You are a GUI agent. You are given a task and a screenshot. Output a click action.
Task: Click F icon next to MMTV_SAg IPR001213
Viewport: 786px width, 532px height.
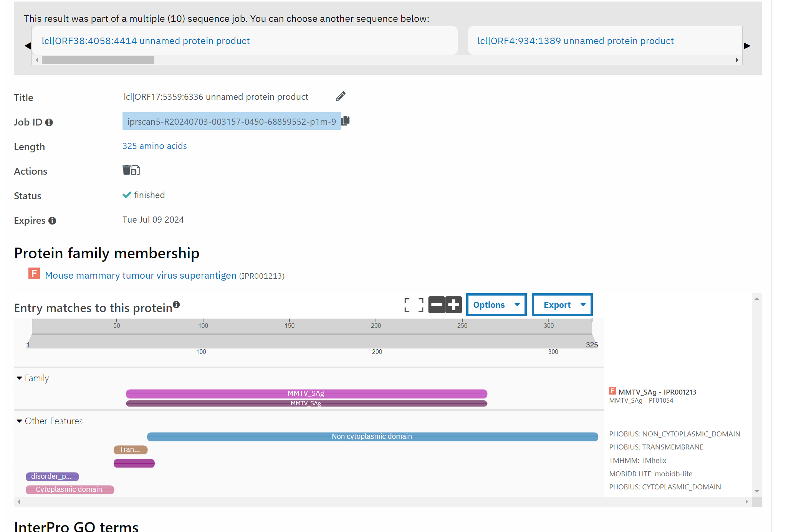(x=612, y=391)
